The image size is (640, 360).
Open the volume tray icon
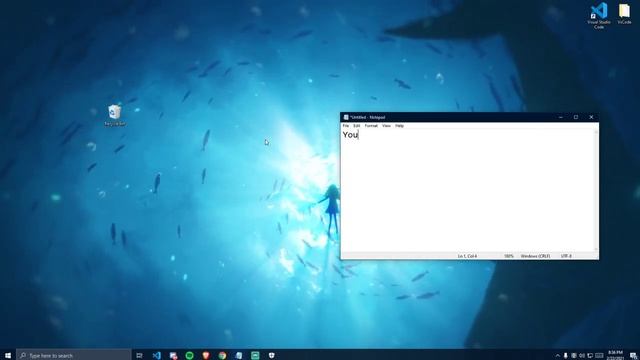(x=582, y=356)
